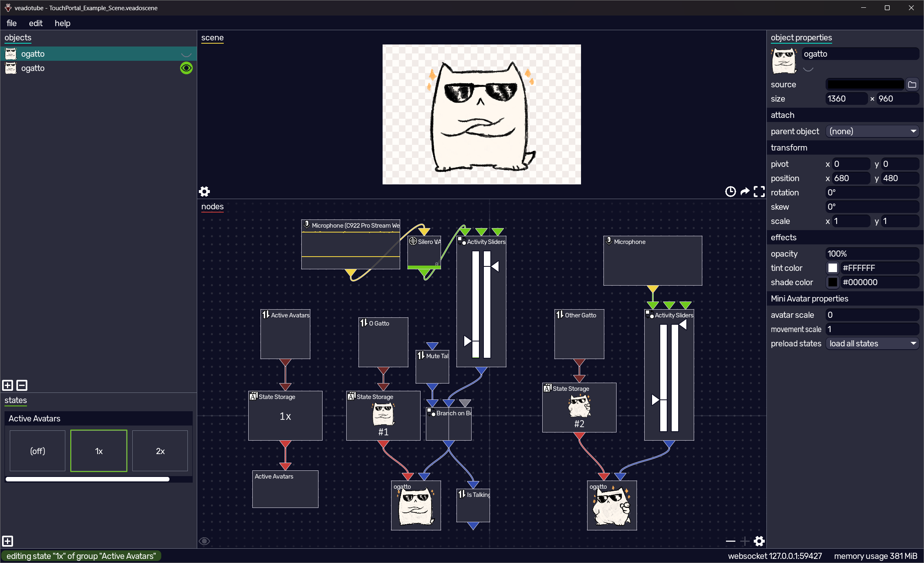Click rotation 0° field
Image resolution: width=924 pixels, height=563 pixels.
coord(873,193)
